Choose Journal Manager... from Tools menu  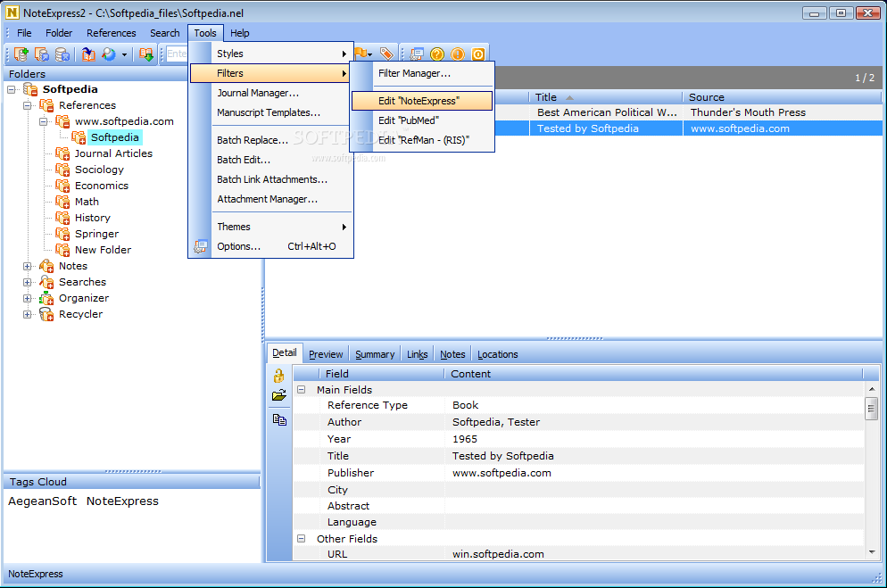click(x=271, y=93)
